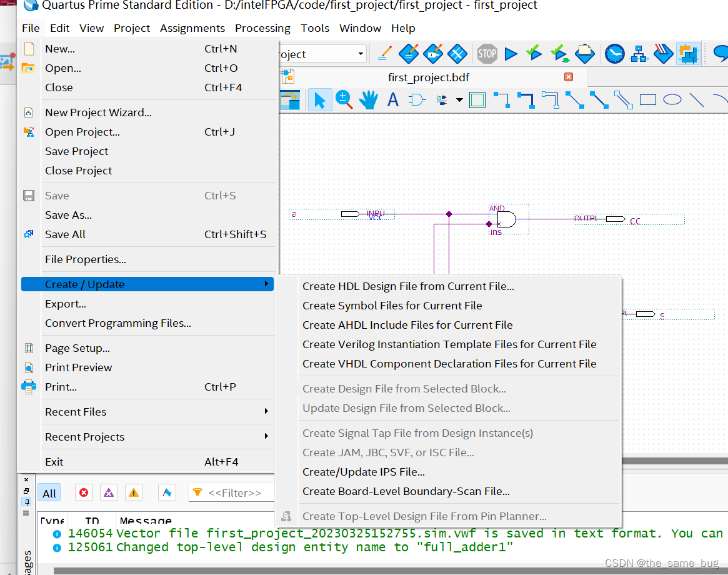
Task: Open the project revision dropdown
Action: point(361,54)
